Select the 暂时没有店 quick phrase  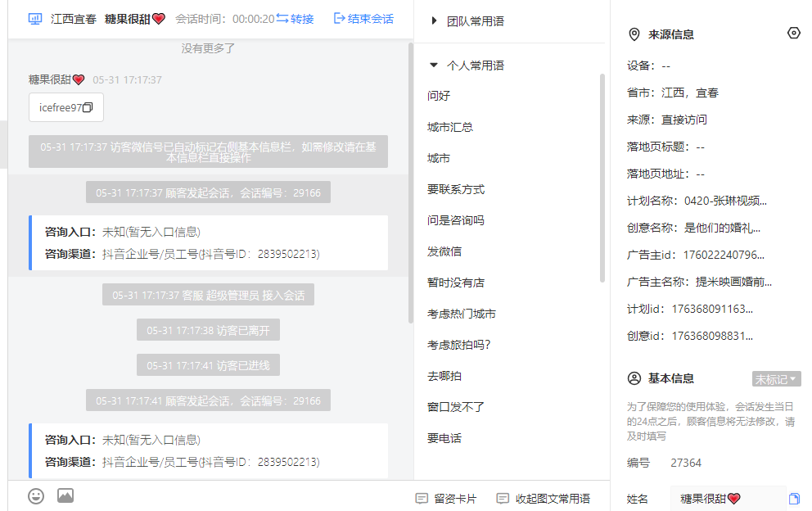tap(456, 283)
